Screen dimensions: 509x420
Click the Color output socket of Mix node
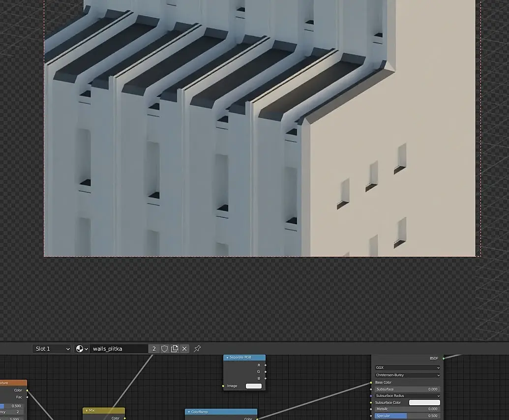coord(124,418)
